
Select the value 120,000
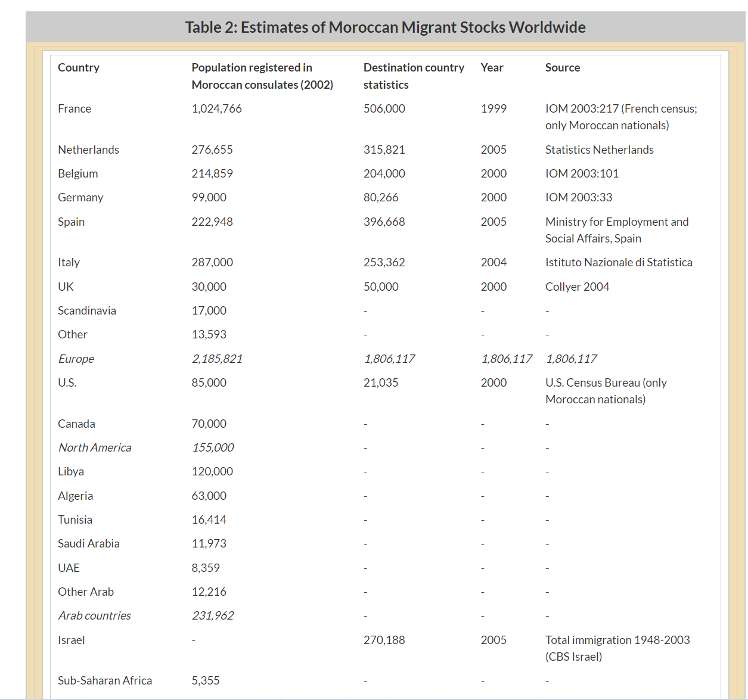point(212,471)
